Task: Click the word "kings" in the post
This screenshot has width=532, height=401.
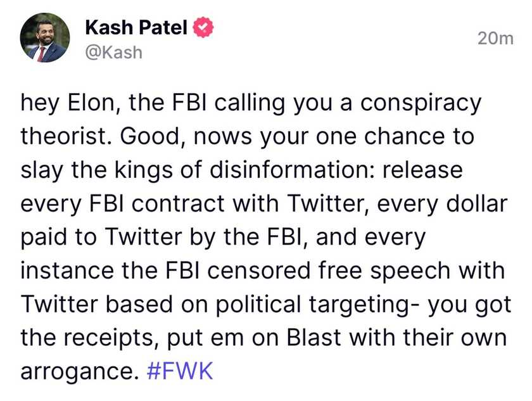Action: point(144,170)
